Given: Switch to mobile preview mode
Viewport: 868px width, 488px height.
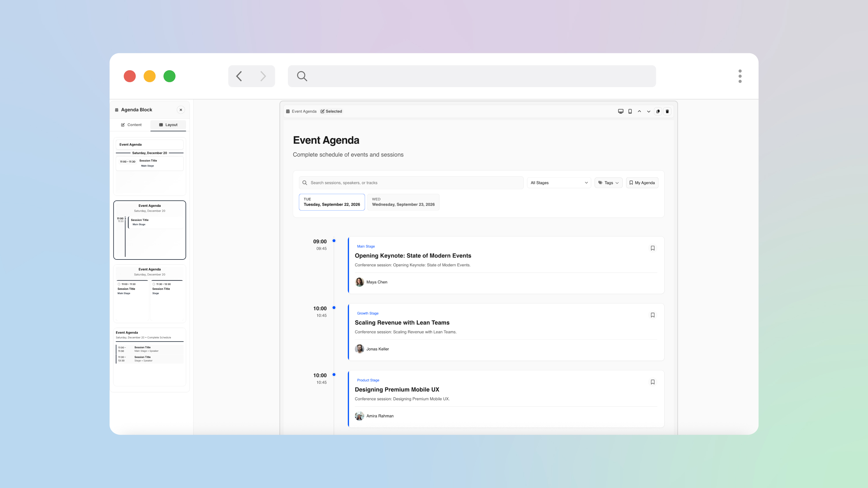Looking at the screenshot, I should click(x=630, y=111).
